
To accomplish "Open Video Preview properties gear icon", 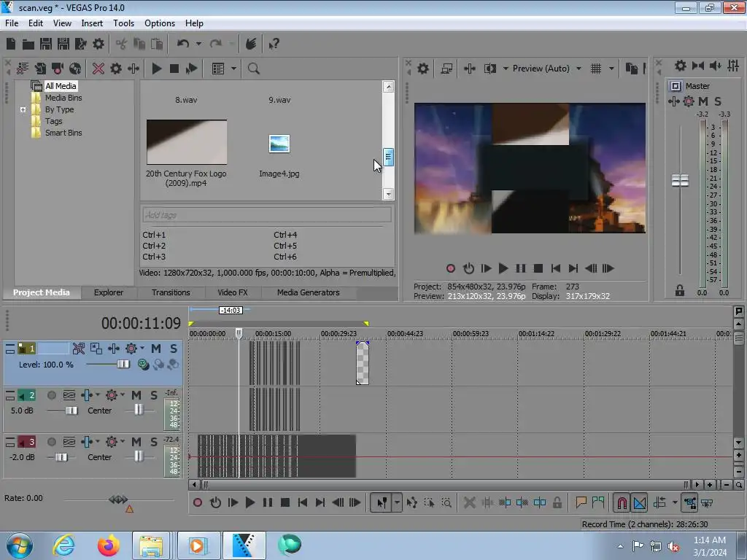I will click(x=422, y=69).
